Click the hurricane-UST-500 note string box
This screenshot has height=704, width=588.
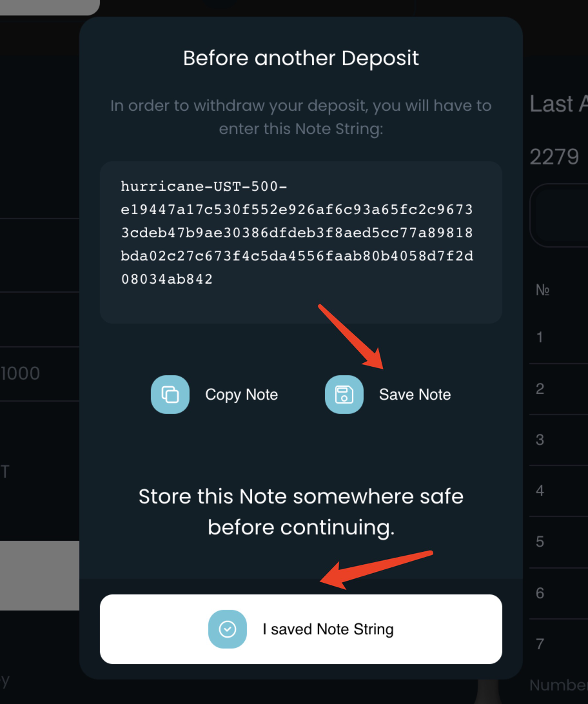click(x=301, y=242)
